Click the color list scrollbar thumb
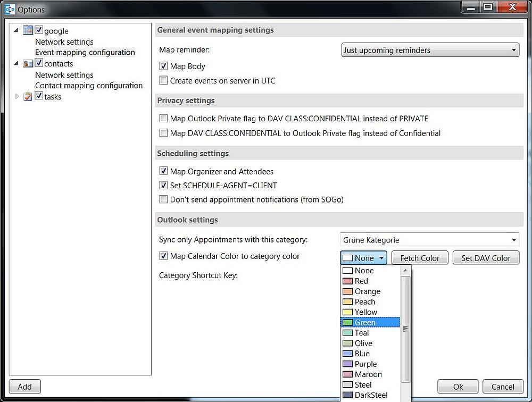Screen dimensions: 532x402 pos(405,329)
